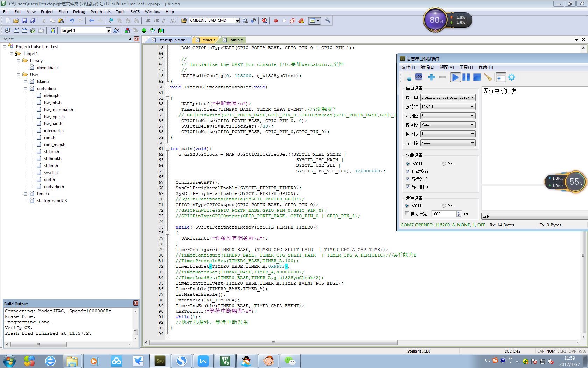Open the Peripherals menu
This screenshot has height=368, width=588.
(x=100, y=12)
